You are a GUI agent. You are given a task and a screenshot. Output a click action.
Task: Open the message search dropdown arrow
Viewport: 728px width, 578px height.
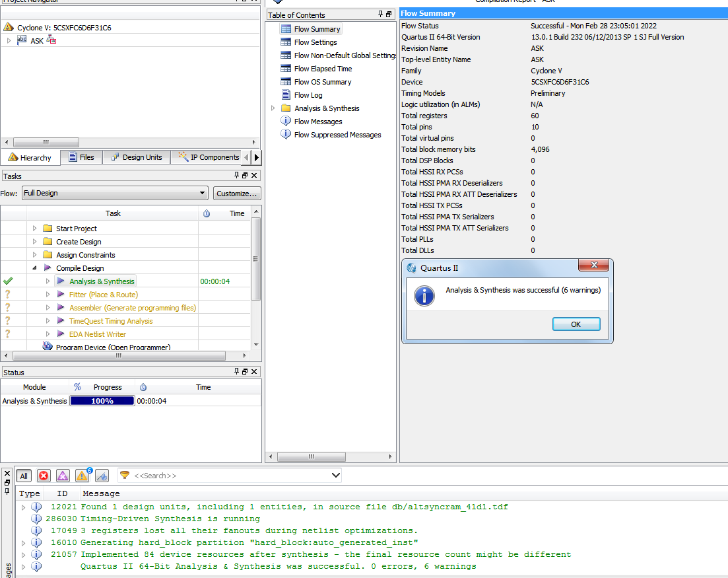click(x=336, y=476)
